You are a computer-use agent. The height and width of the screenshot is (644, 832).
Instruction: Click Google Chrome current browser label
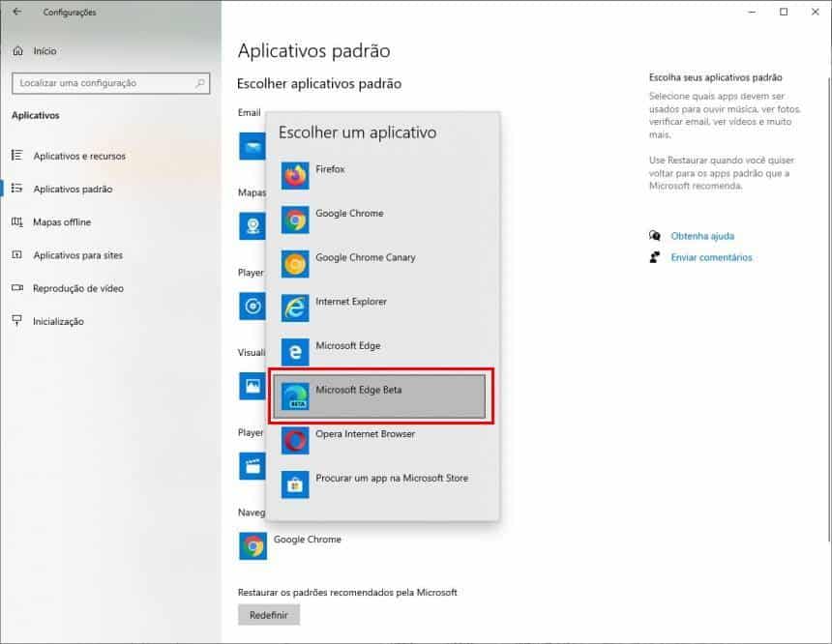pyautogui.click(x=308, y=539)
